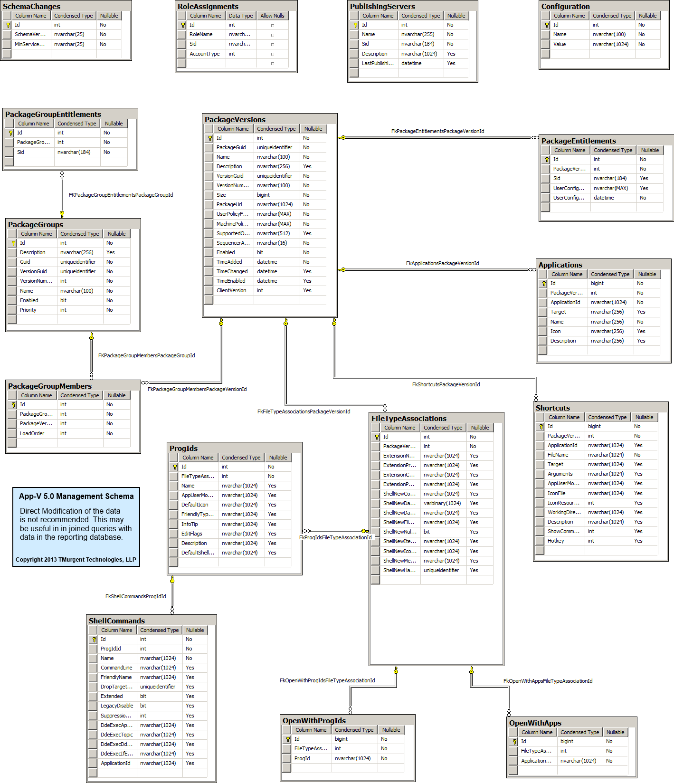This screenshot has height=784, width=674.
Task: Click the primary key icon in OpenWithApps table
Action: coord(514,742)
